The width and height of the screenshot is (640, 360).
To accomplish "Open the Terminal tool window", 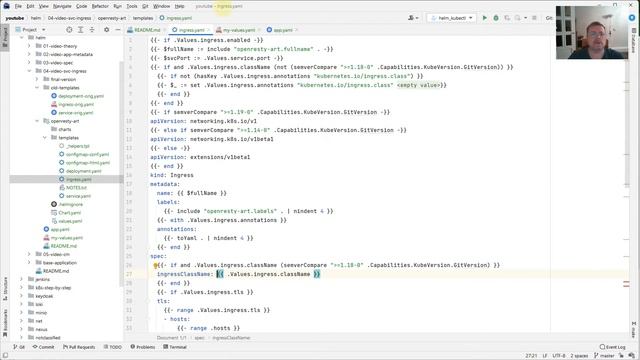I will point(175,347).
